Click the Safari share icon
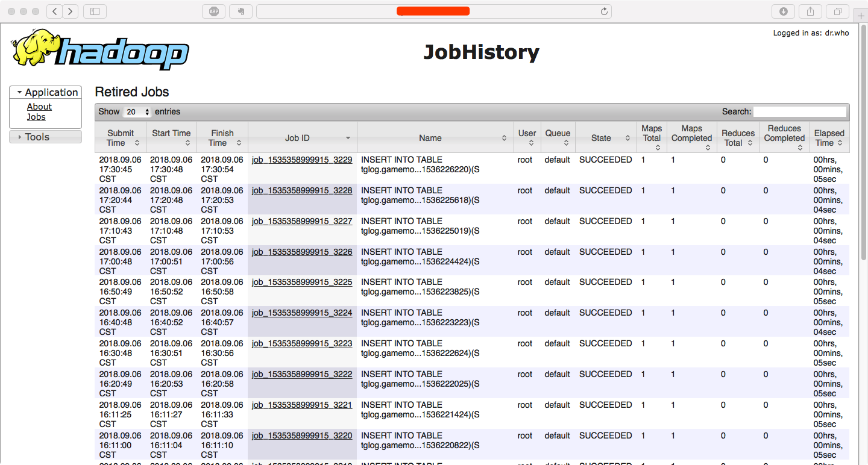868x465 pixels. (x=810, y=11)
